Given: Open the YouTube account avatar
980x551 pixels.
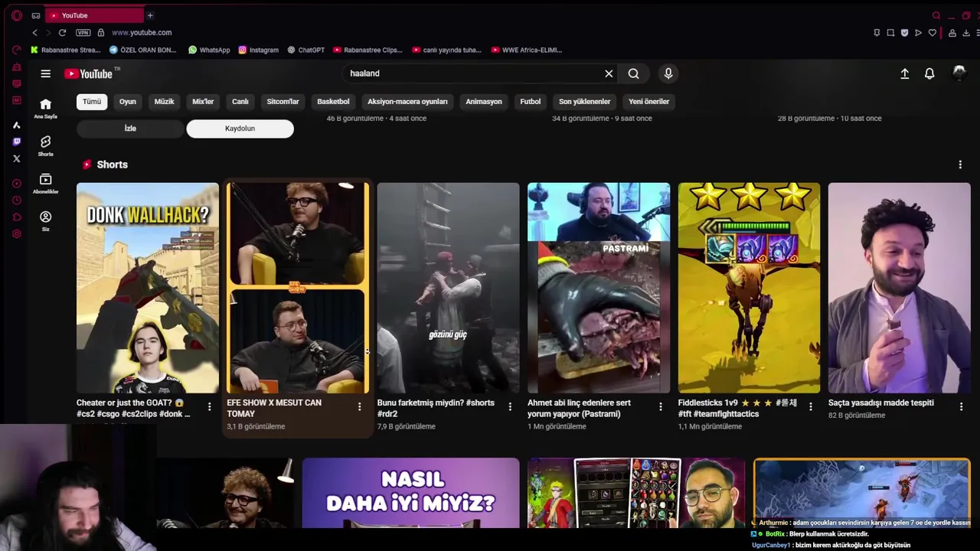Looking at the screenshot, I should pos(959,73).
